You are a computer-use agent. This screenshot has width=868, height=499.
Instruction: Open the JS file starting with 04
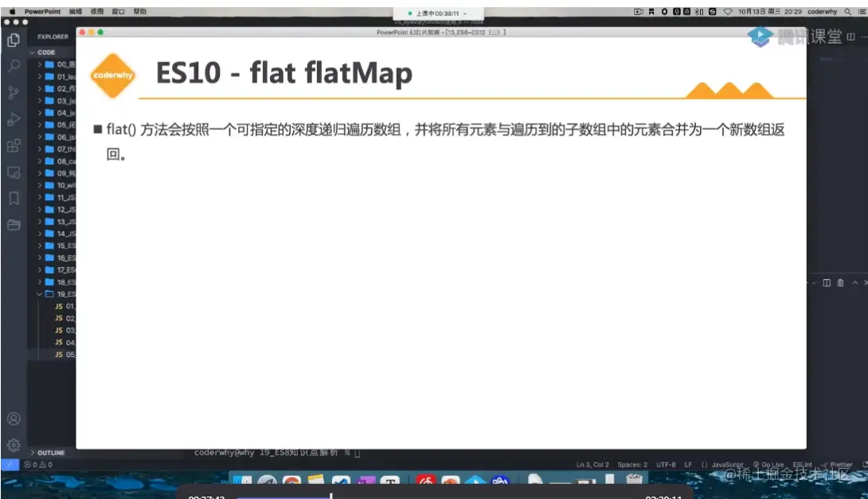click(x=52, y=342)
